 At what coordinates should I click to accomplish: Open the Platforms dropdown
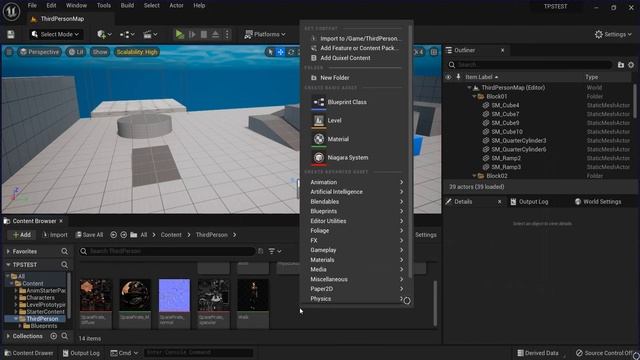[265, 35]
